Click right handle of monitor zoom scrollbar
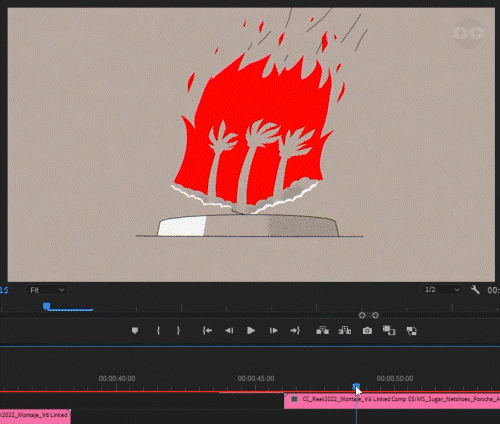Screen dimensions: 500x424 click(x=375, y=315)
